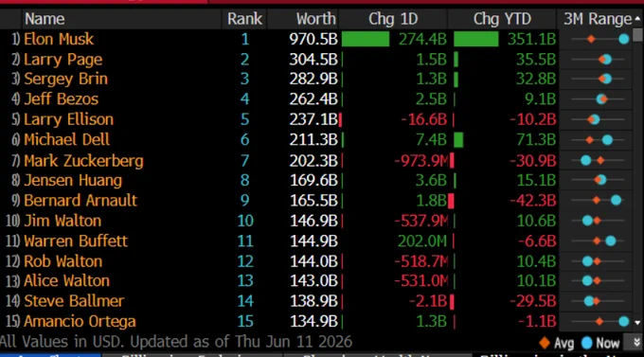Click Elon Musk's 1D change 274.4B
The width and height of the screenshot is (644, 357).
pos(422,39)
